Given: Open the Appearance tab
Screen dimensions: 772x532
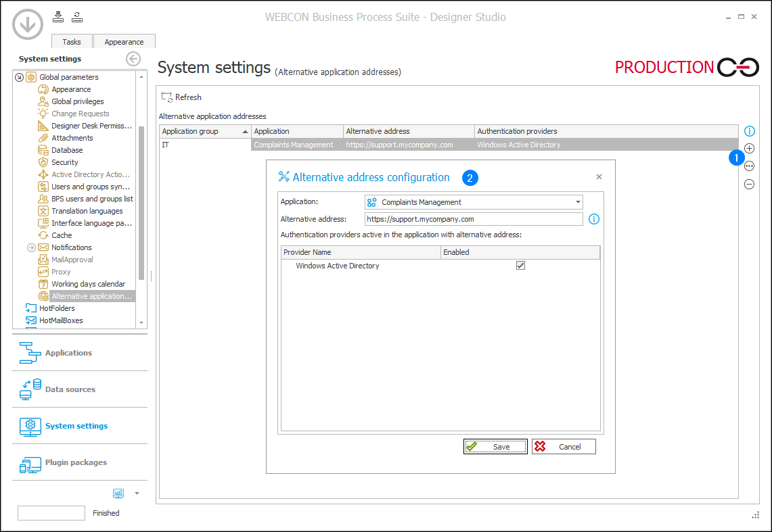Looking at the screenshot, I should click(124, 42).
